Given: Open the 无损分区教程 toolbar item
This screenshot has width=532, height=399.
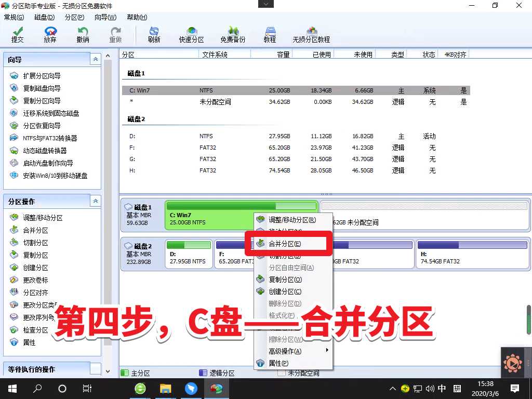Looking at the screenshot, I should [311, 35].
